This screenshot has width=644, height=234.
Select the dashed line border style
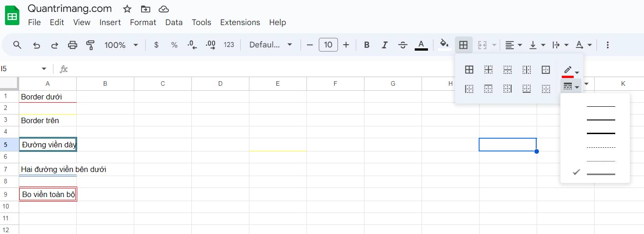pyautogui.click(x=601, y=147)
